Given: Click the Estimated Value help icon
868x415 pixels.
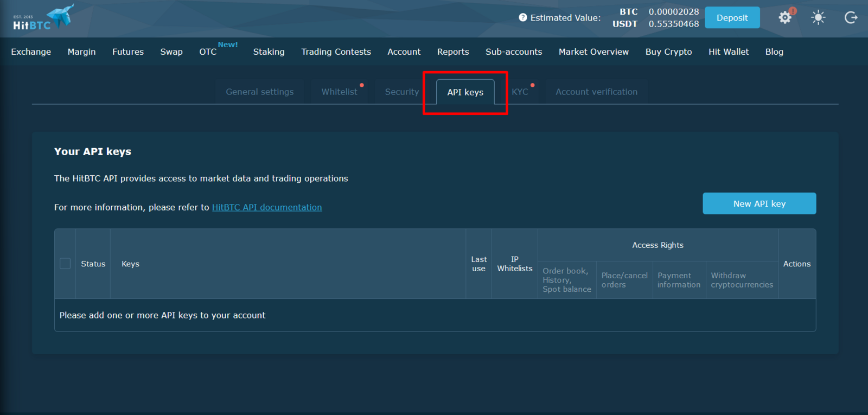Looking at the screenshot, I should (x=523, y=17).
